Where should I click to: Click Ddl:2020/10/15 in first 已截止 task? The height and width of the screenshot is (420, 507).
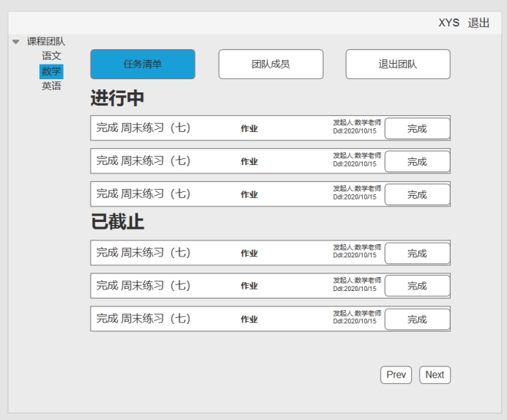355,255
